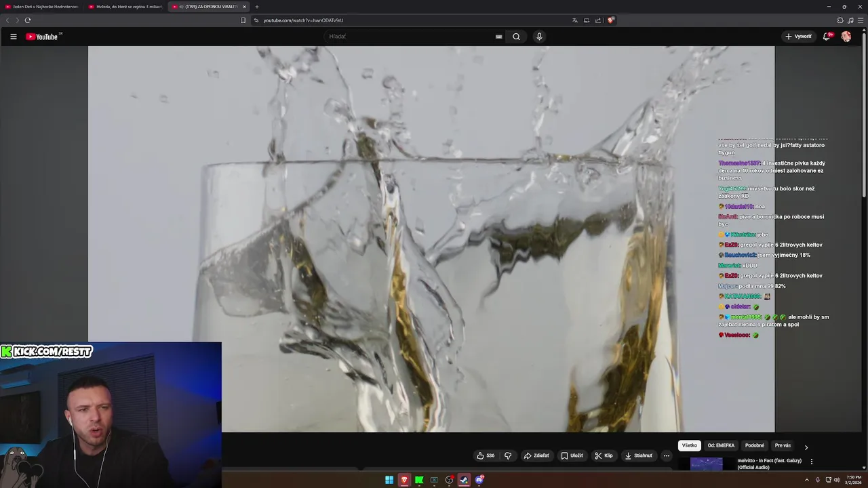Open media control music note icon
868x488 pixels.
pos(850,20)
